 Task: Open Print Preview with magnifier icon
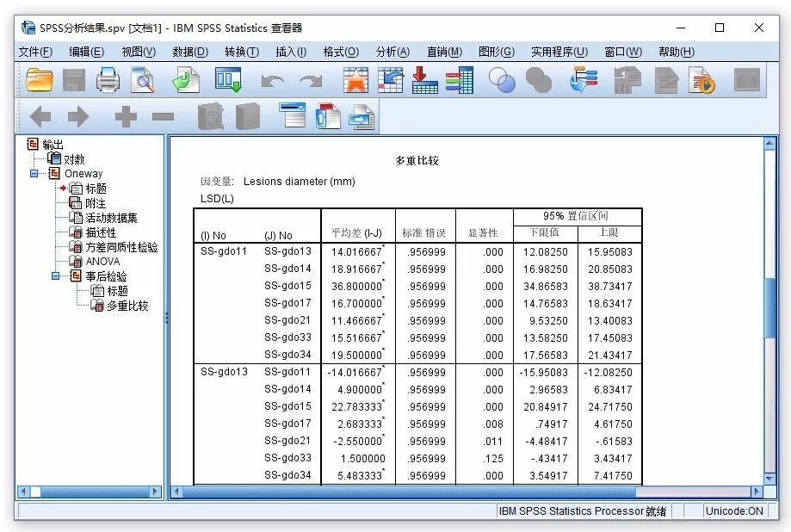[142, 80]
